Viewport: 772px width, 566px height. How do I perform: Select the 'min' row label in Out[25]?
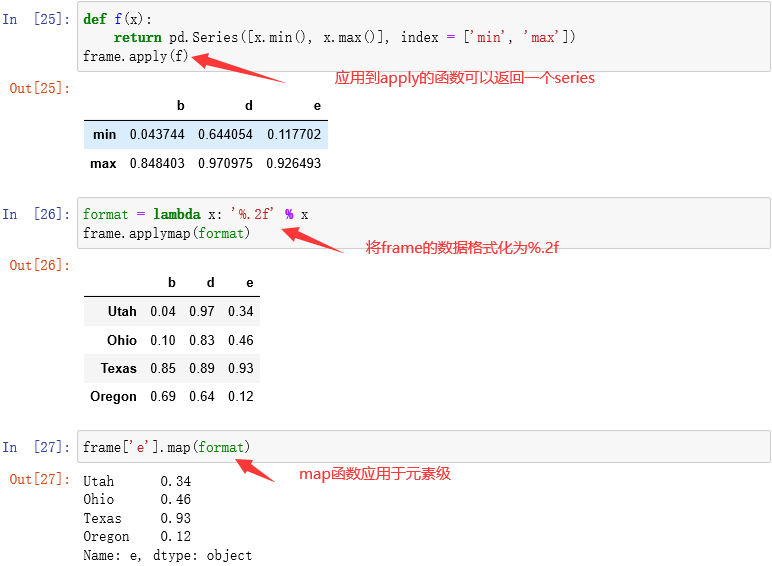pos(104,134)
